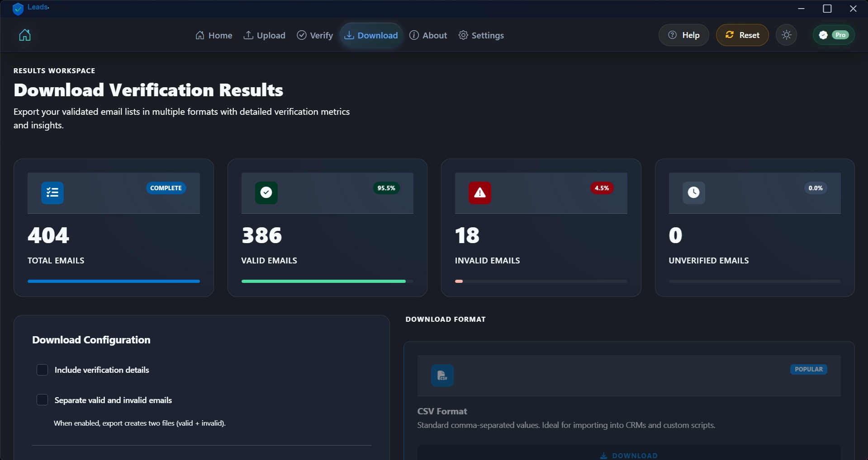Click the green home icon at left of navbar
This screenshot has width=868, height=460.
[x=25, y=35]
